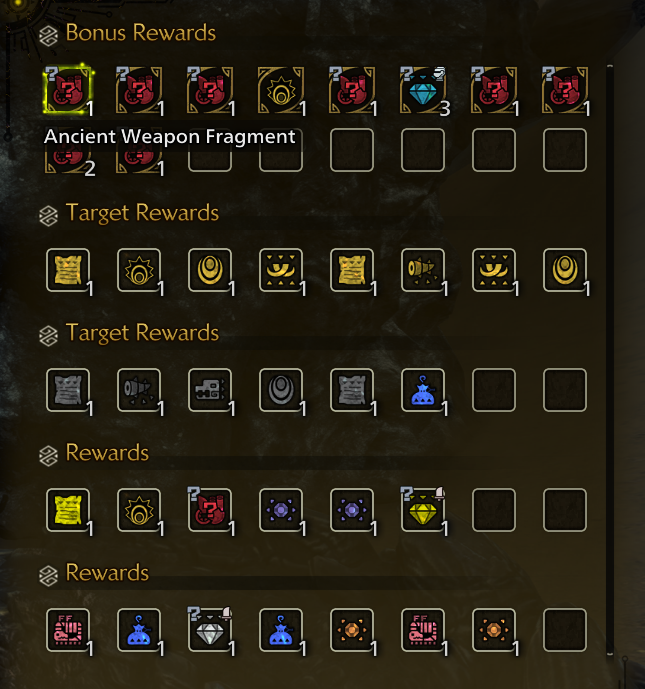
Task: Select the first pink FF ticket icon
Action: tap(68, 630)
